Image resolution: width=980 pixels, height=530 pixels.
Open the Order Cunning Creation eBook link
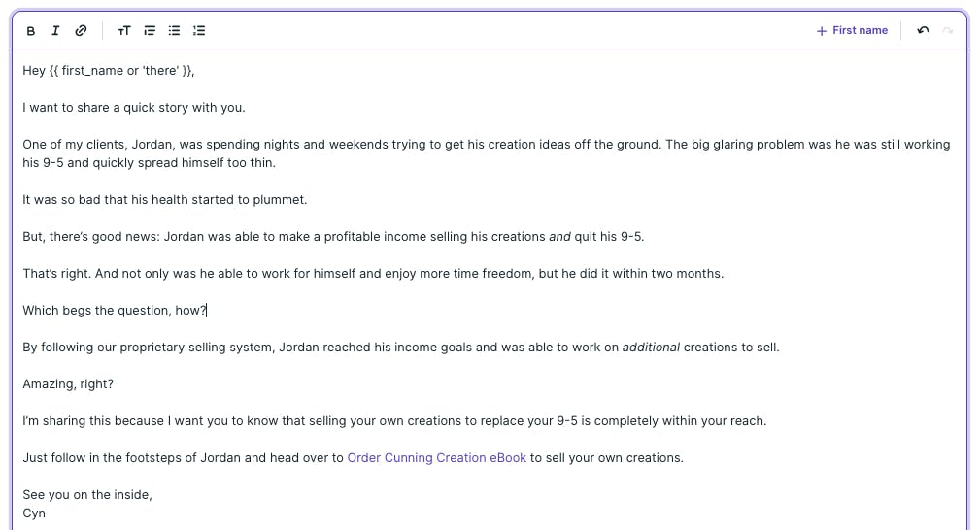click(436, 458)
